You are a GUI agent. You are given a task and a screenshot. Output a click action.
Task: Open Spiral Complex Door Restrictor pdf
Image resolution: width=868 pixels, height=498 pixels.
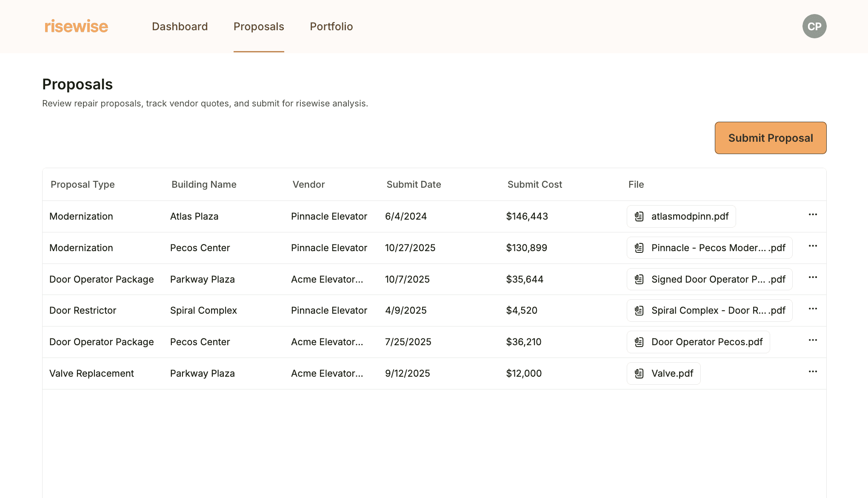[x=709, y=311]
